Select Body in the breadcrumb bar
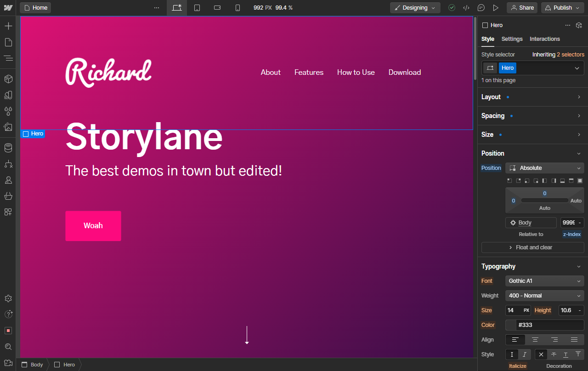Image resolution: width=588 pixels, height=371 pixels. (32, 365)
